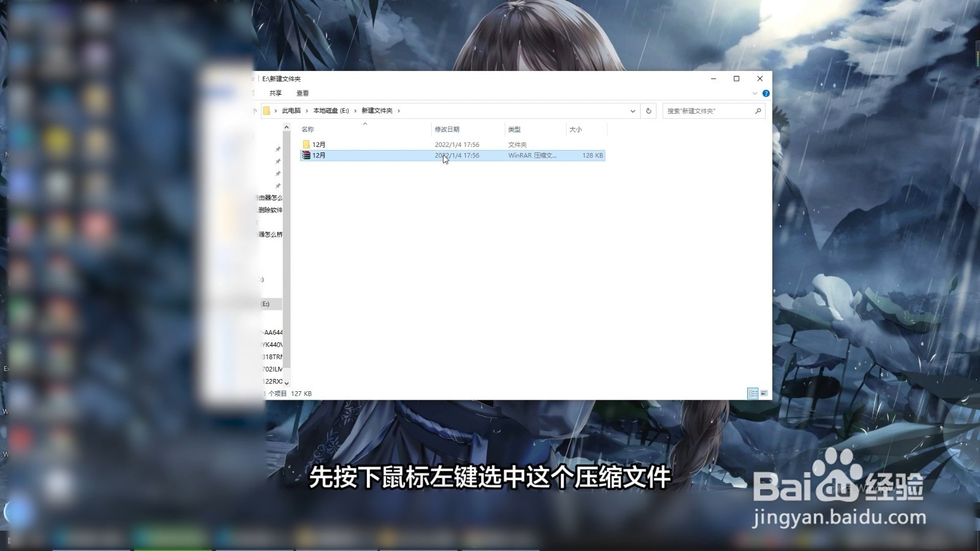Select the AA644 item in the navigation pane
This screenshot has width=980, height=551.
tap(273, 332)
